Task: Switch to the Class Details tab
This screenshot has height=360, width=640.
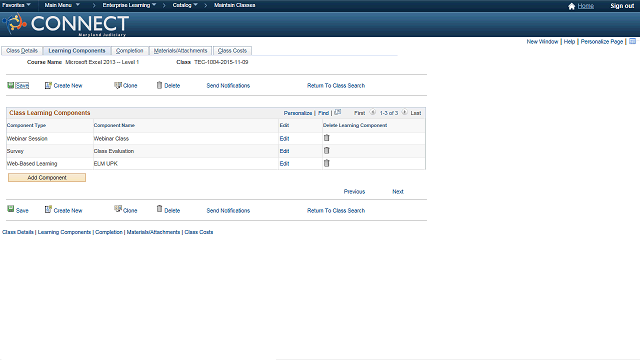Action: pos(22,51)
